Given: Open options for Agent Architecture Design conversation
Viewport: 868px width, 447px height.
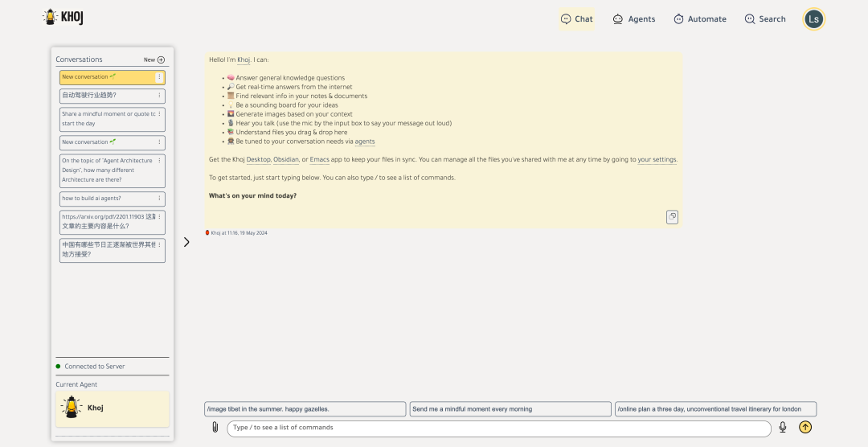Looking at the screenshot, I should 159,161.
